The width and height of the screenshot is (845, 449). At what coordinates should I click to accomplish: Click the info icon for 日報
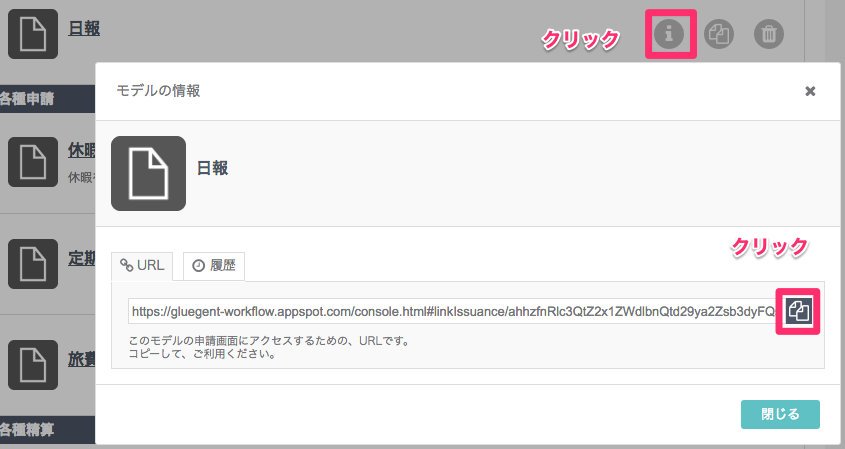669,34
